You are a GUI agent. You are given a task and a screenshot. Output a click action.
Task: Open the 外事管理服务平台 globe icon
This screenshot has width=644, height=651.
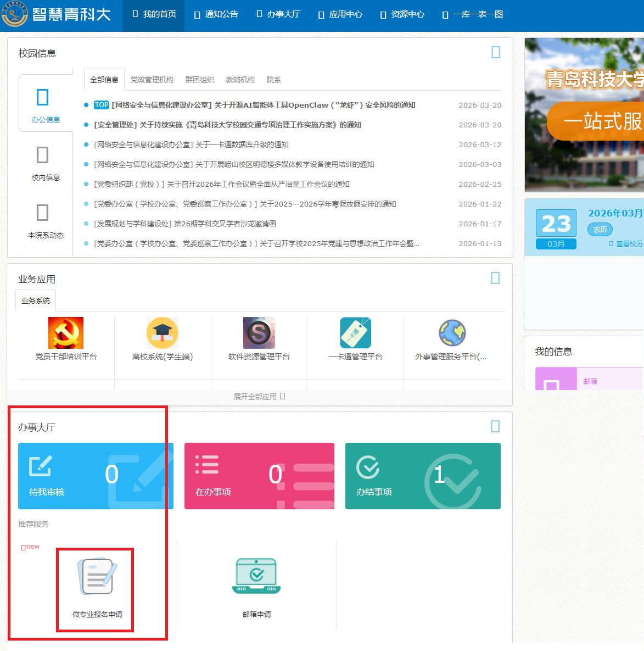click(x=452, y=333)
